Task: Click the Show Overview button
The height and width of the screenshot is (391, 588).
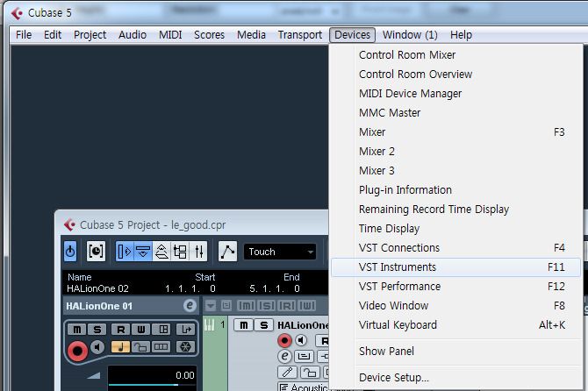Action: (x=161, y=252)
